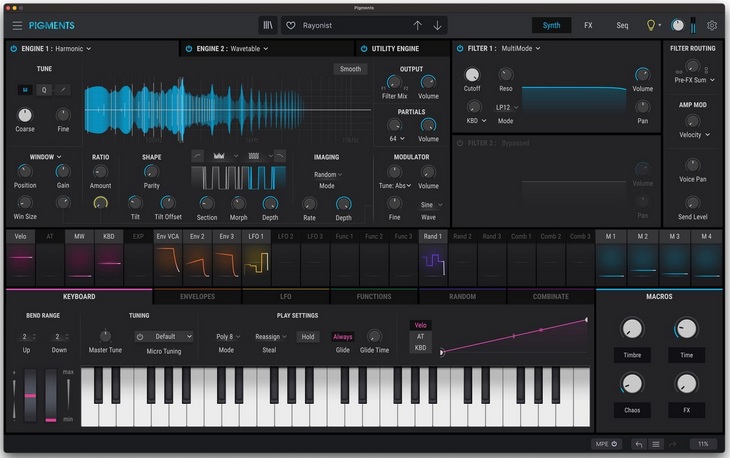Open the Random modulation tab

pyautogui.click(x=462, y=296)
